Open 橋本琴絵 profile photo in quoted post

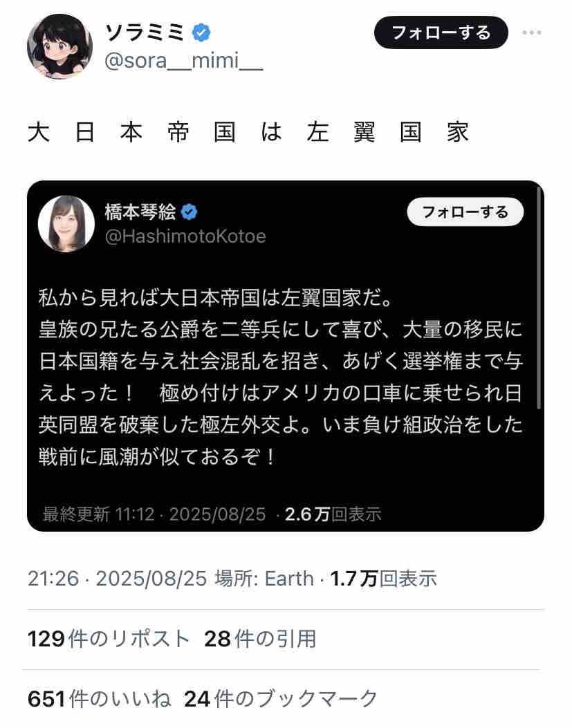66,224
